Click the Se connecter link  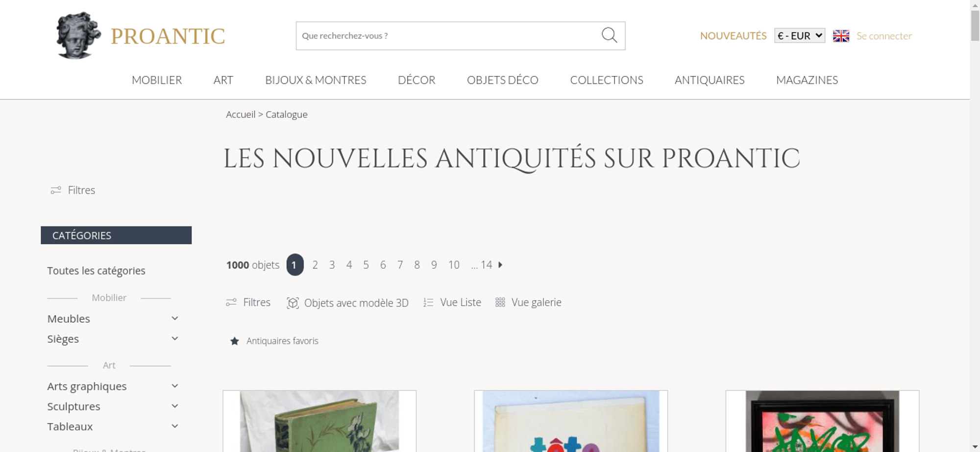(884, 36)
